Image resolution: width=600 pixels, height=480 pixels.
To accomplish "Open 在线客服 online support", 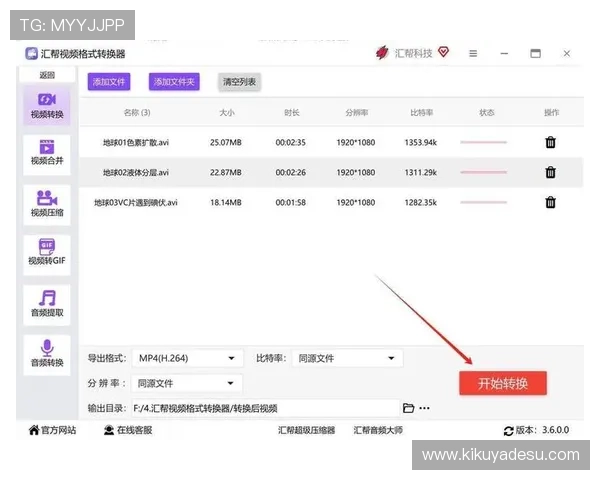I will coord(128,430).
